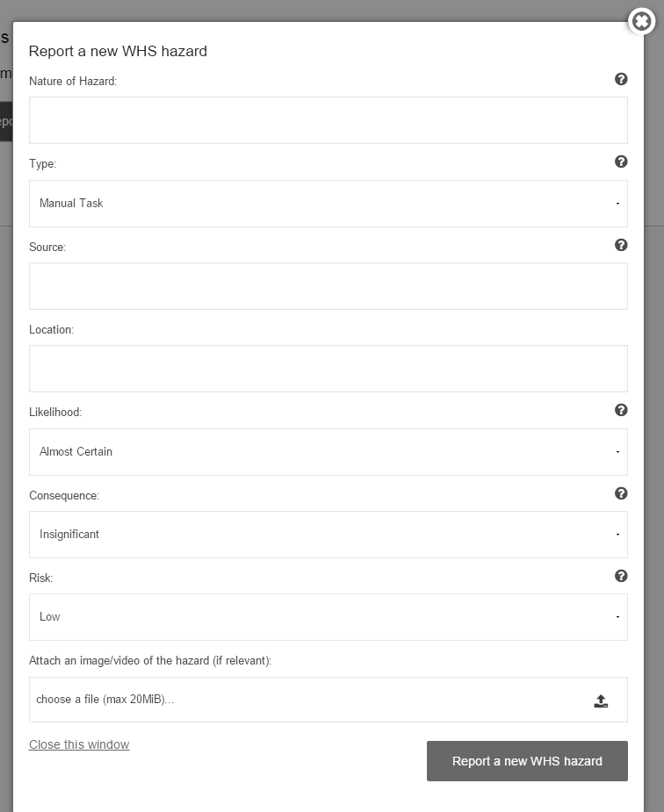This screenshot has height=812, width=664.
Task: Click the arrow of the Type dropdown
Action: pyautogui.click(x=617, y=204)
